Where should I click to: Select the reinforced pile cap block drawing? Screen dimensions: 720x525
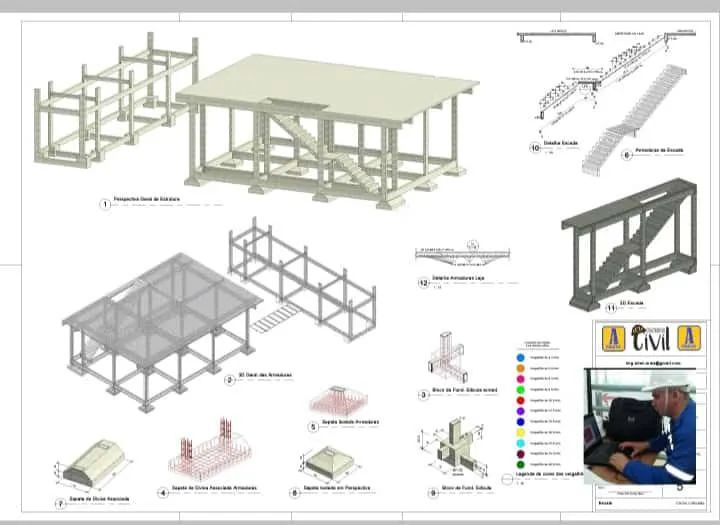(x=448, y=358)
